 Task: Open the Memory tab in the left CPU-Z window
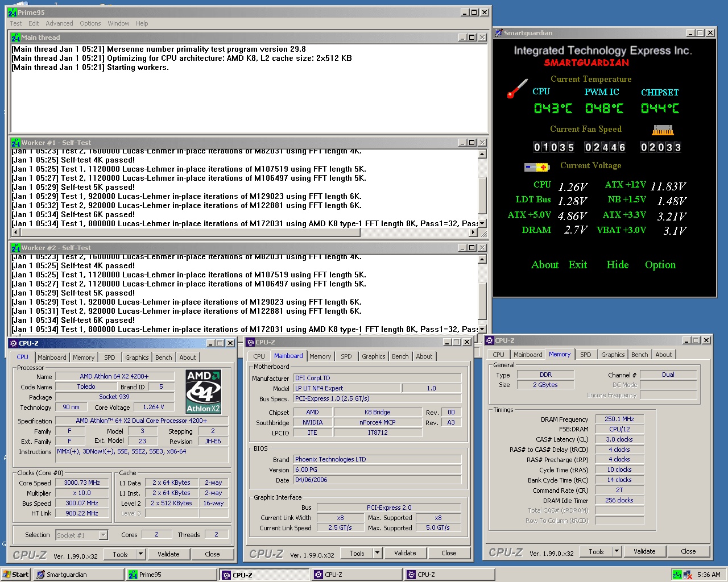83,357
